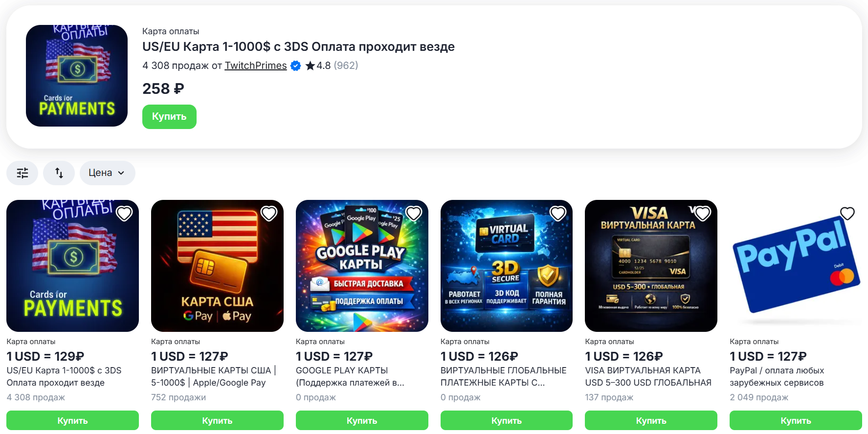The height and width of the screenshot is (434, 868).
Task: Click Купить for the 258 ₽ featured product
Action: click(169, 117)
